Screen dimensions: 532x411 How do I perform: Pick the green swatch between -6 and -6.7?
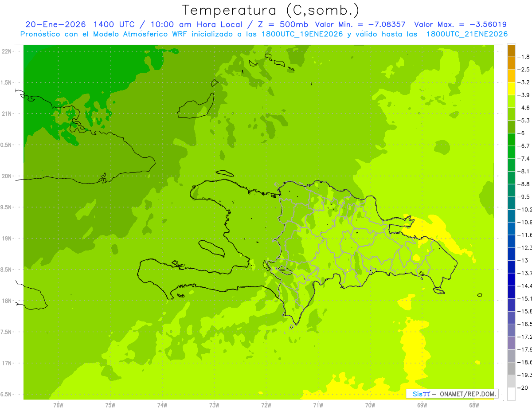click(x=511, y=140)
